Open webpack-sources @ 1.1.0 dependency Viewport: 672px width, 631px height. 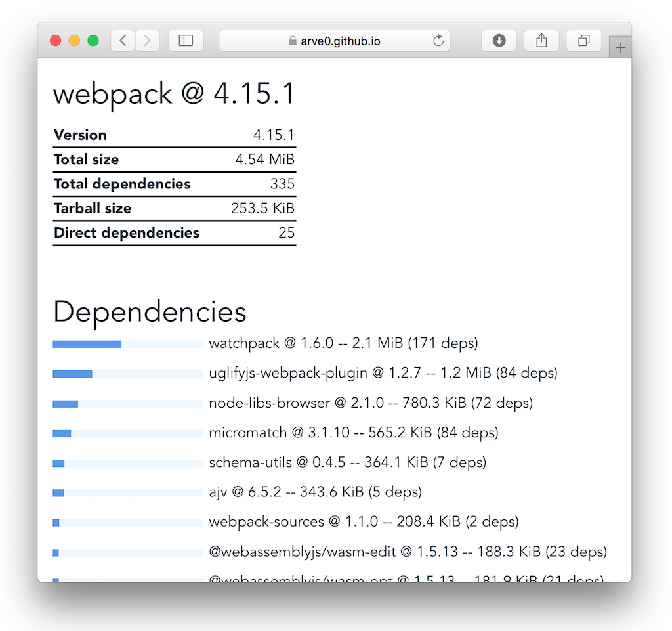coord(364,522)
